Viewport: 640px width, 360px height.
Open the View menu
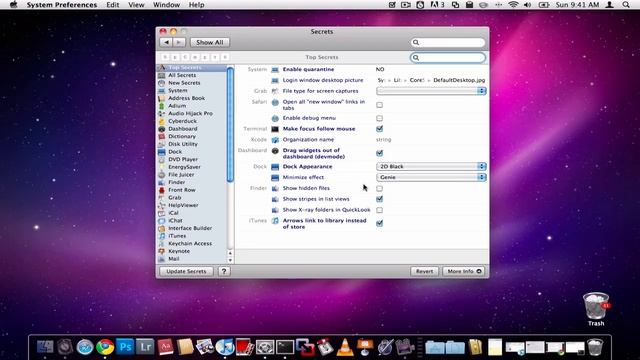point(136,5)
